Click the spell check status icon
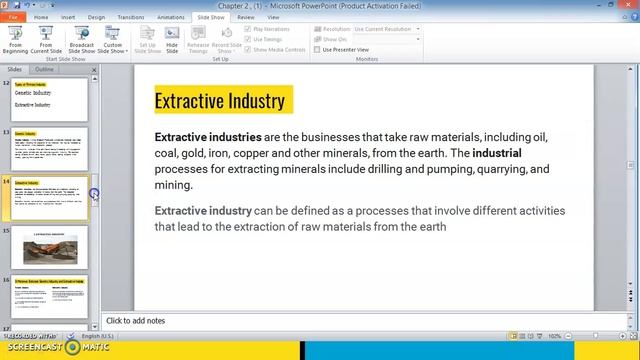 [71, 336]
